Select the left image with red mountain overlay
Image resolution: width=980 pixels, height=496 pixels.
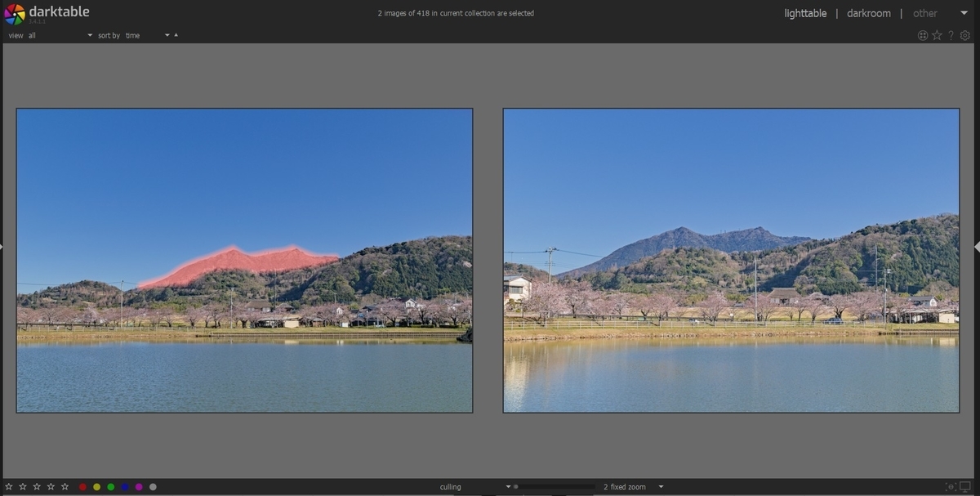click(x=244, y=261)
